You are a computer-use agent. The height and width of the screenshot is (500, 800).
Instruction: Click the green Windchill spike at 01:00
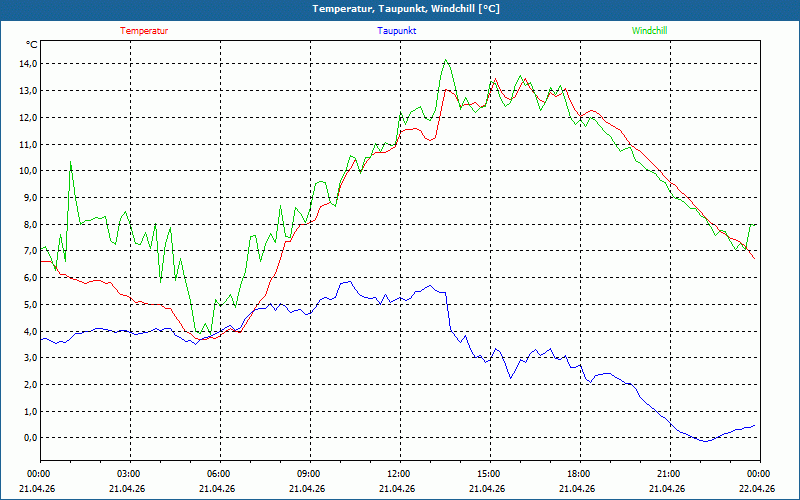[x=70, y=162]
